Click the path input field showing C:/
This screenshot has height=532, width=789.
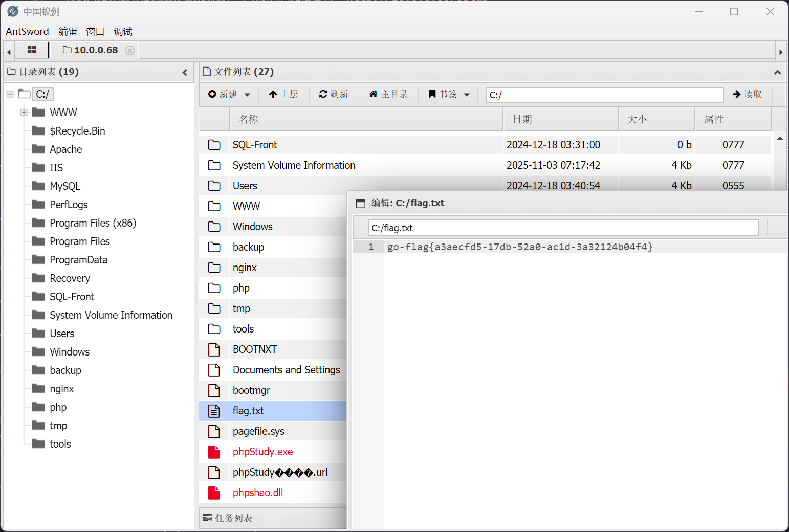pyautogui.click(x=604, y=95)
